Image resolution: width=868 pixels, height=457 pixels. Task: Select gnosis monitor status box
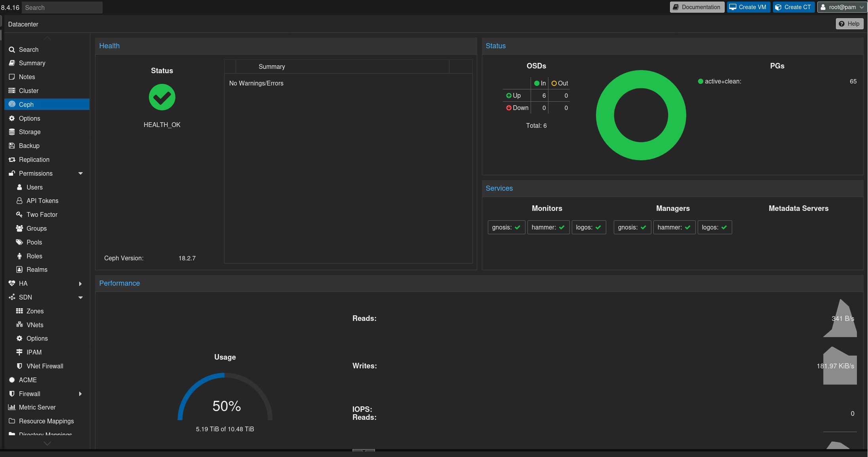506,228
